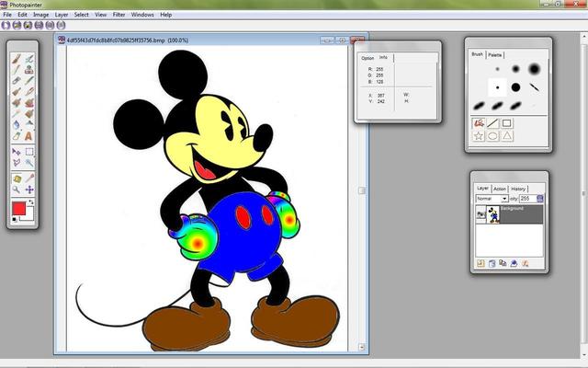Viewport: 588px width, 368px height.
Task: Select the magic wand tool
Action: click(29, 163)
